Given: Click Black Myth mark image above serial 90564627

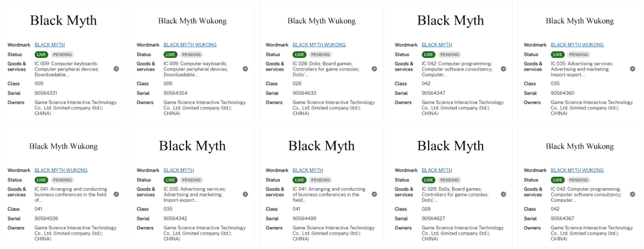Looking at the screenshot, I should point(451,146).
